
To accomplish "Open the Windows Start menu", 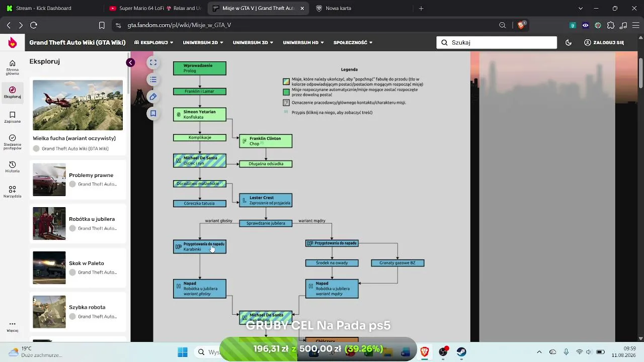I will [x=183, y=352].
